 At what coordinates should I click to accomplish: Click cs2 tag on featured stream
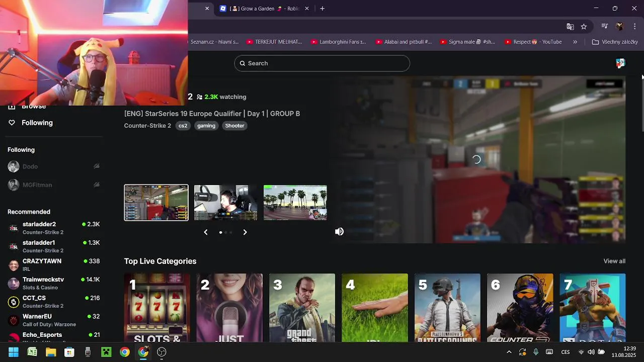pyautogui.click(x=183, y=126)
